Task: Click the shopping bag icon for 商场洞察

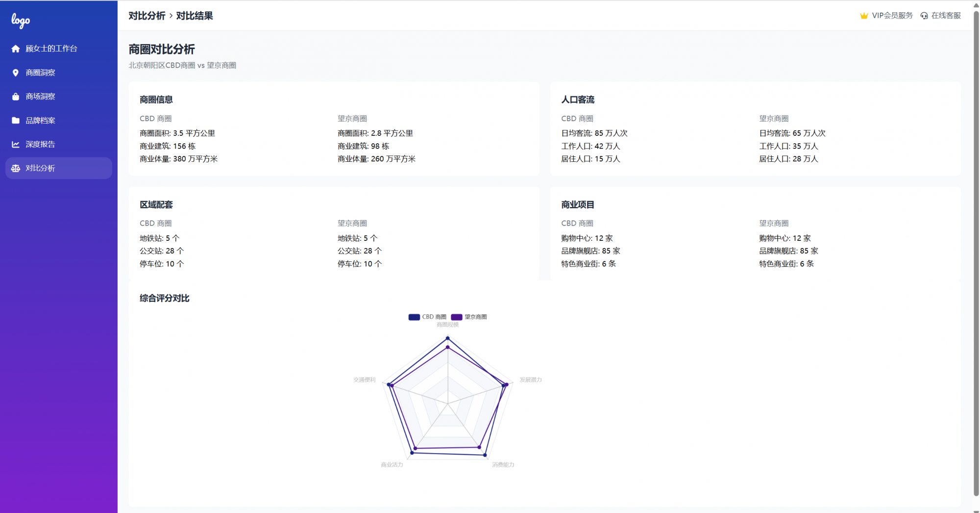Action: pyautogui.click(x=16, y=97)
